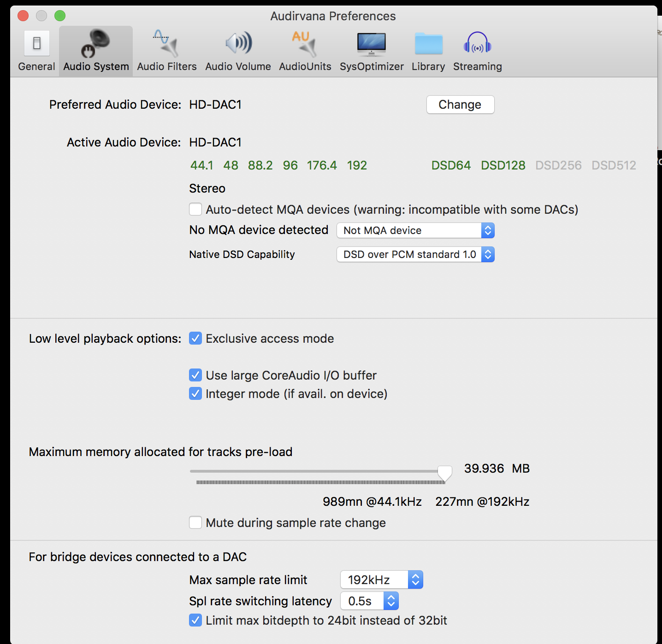The height and width of the screenshot is (644, 662).
Task: Click the 176.4 sample rate text
Action: (322, 165)
